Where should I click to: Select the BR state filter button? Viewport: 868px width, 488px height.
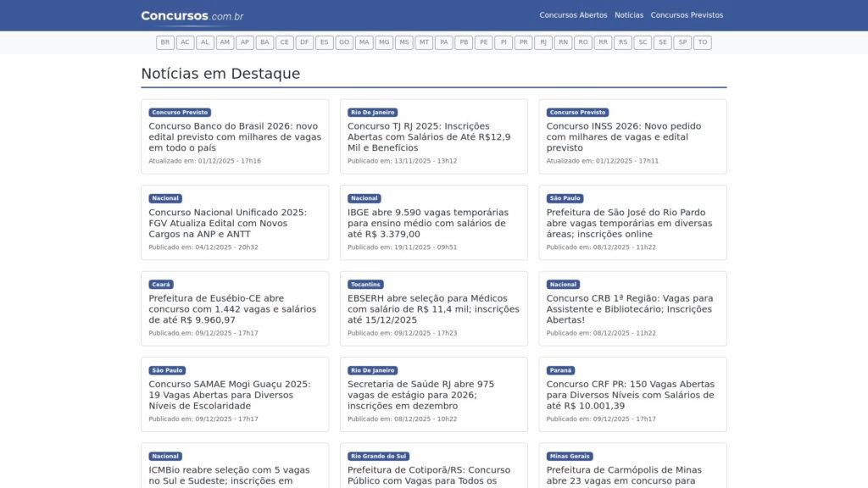(165, 42)
